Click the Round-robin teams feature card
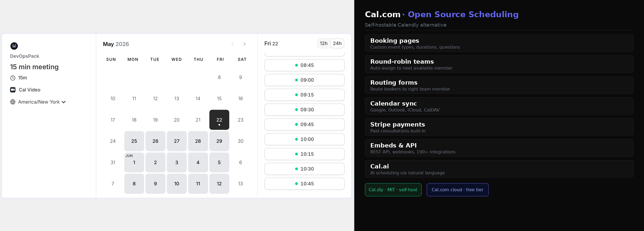Image resolution: width=644 pixels, height=231 pixels. pyautogui.click(x=499, y=64)
